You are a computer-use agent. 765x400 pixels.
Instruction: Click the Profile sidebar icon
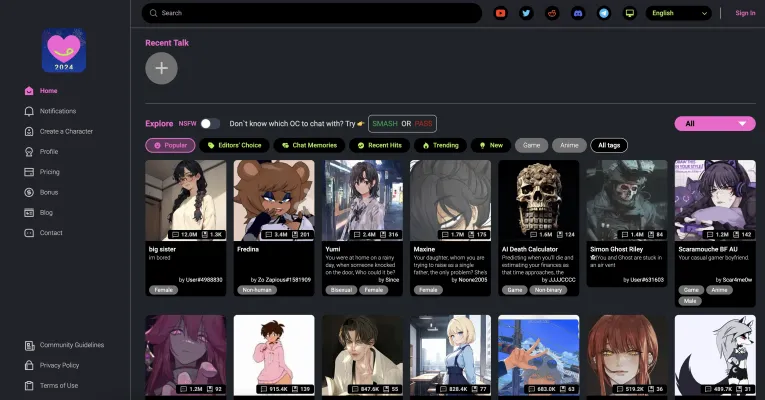tap(29, 152)
